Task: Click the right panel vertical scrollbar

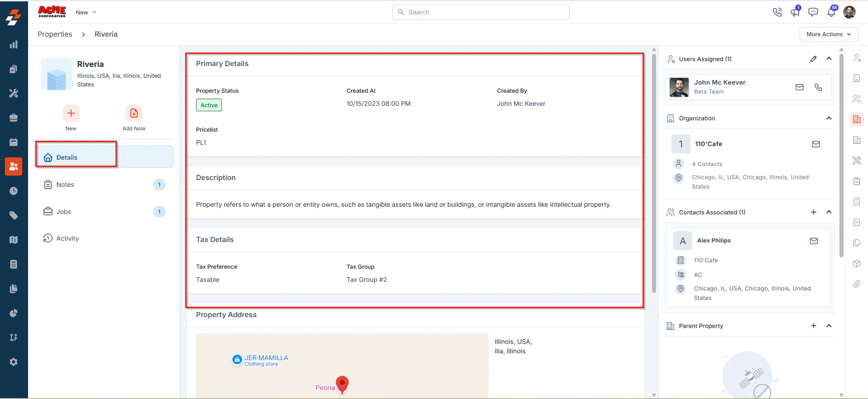Action: 841,156
